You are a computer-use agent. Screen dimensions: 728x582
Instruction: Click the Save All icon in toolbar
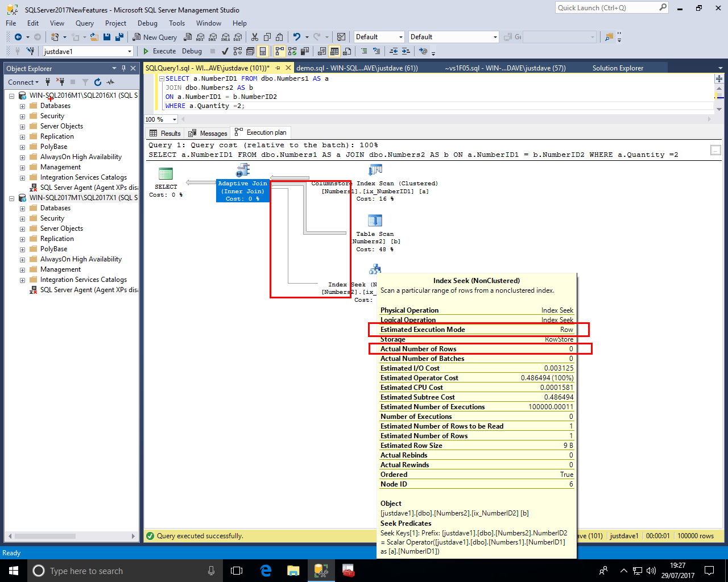(x=119, y=37)
